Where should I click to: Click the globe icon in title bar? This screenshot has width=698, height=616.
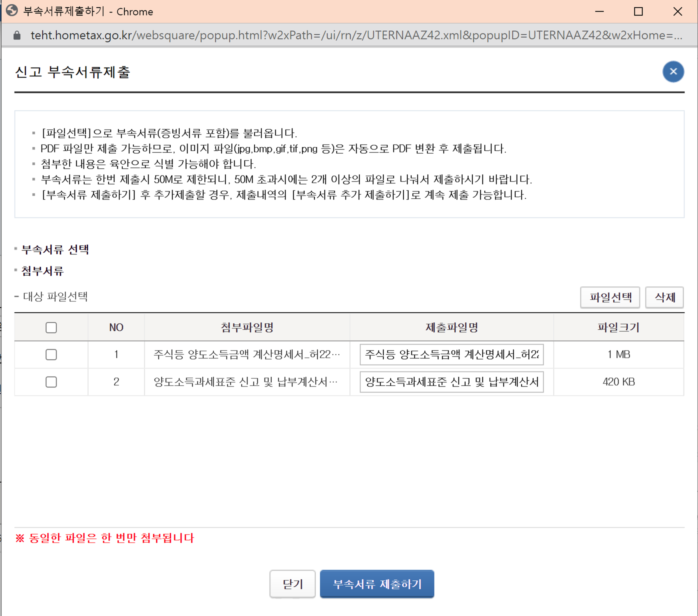point(12,11)
